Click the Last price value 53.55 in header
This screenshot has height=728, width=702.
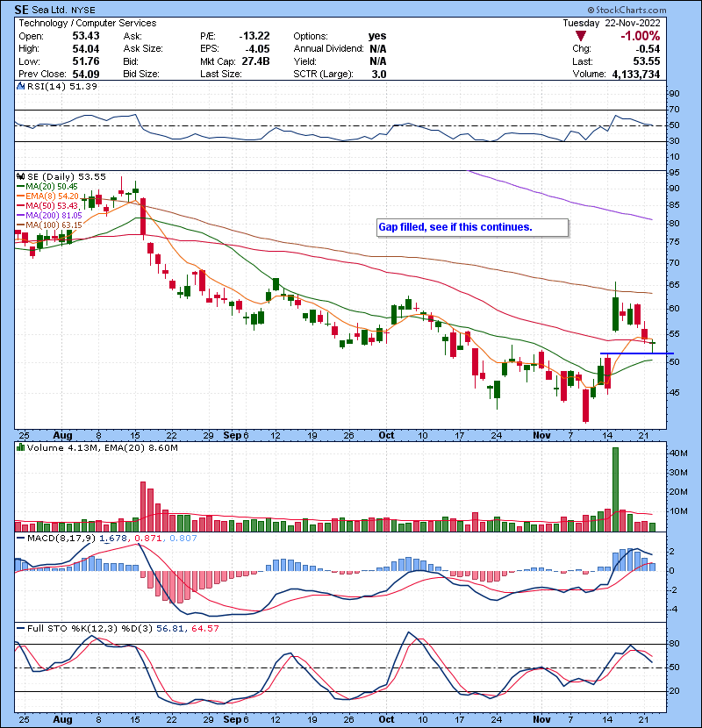click(x=646, y=61)
